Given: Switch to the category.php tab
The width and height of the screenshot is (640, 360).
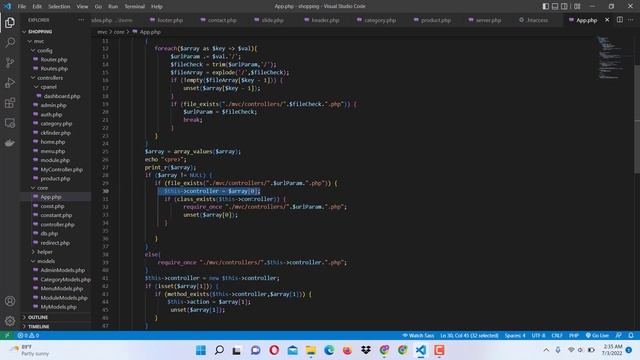Looking at the screenshot, I should [x=376, y=20].
